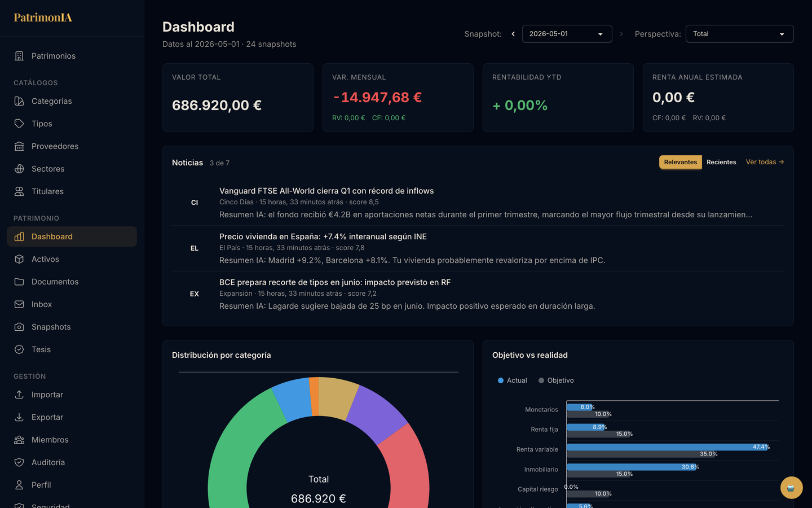The height and width of the screenshot is (508, 812).
Task: Click the Dashboard chart icon
Action: pyautogui.click(x=19, y=237)
